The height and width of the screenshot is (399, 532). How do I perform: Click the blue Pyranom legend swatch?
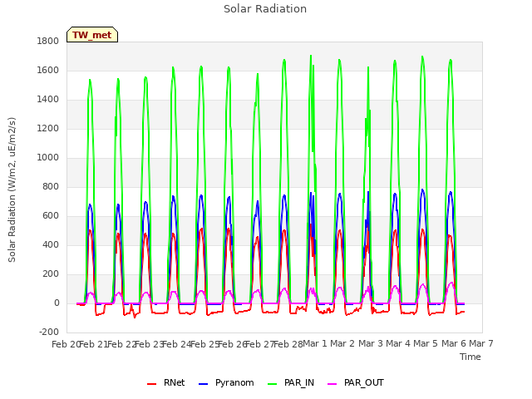point(203,384)
